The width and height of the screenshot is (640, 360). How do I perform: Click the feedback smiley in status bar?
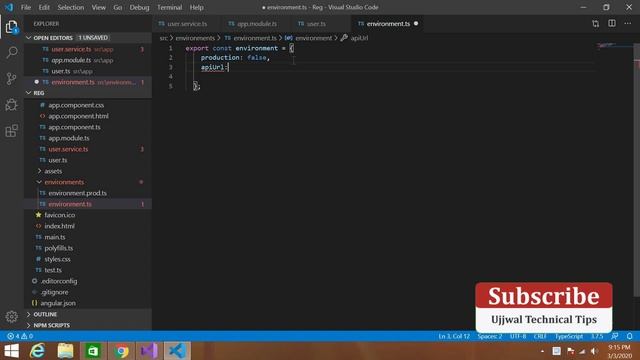(614, 336)
